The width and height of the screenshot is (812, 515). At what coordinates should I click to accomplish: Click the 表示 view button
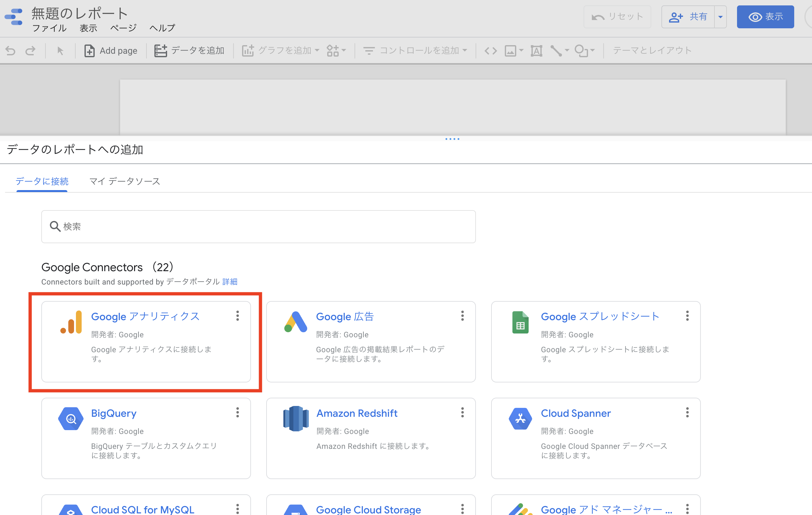(x=765, y=17)
